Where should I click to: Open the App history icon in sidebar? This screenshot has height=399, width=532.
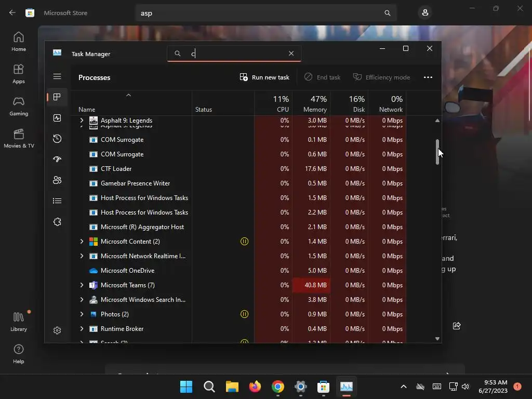[x=57, y=138]
